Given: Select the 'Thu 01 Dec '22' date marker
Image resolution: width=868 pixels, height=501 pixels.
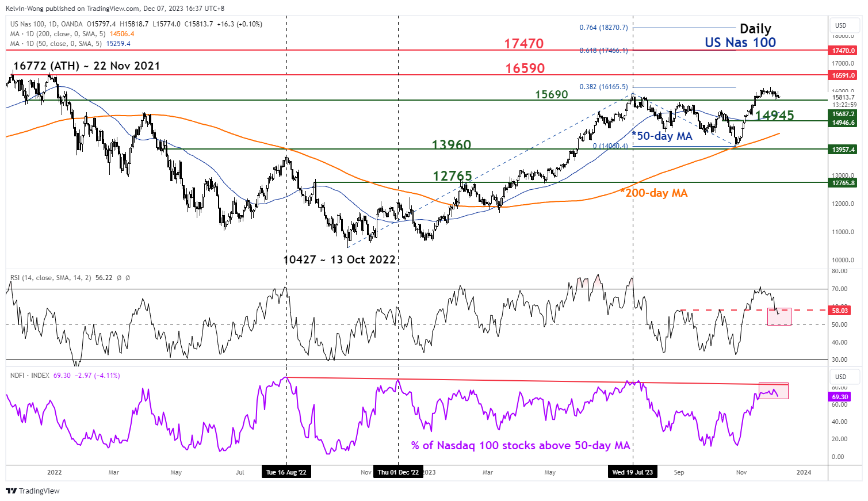Looking at the screenshot, I should tap(398, 472).
